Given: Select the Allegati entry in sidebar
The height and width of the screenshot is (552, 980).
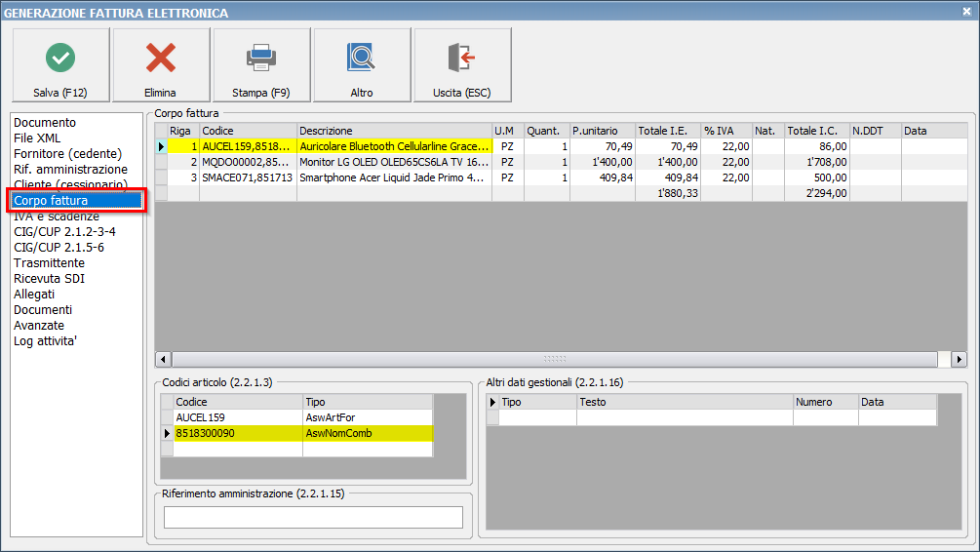Looking at the screenshot, I should coord(34,295).
